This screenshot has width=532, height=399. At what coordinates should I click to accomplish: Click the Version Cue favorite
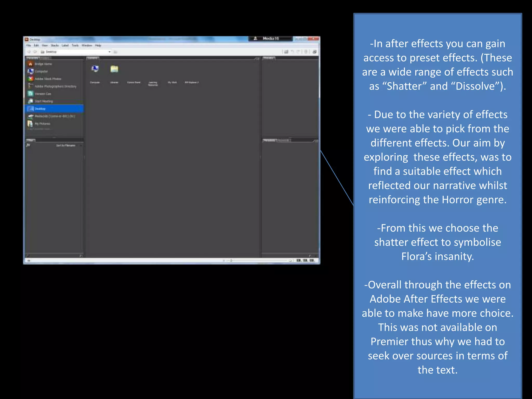click(x=43, y=94)
